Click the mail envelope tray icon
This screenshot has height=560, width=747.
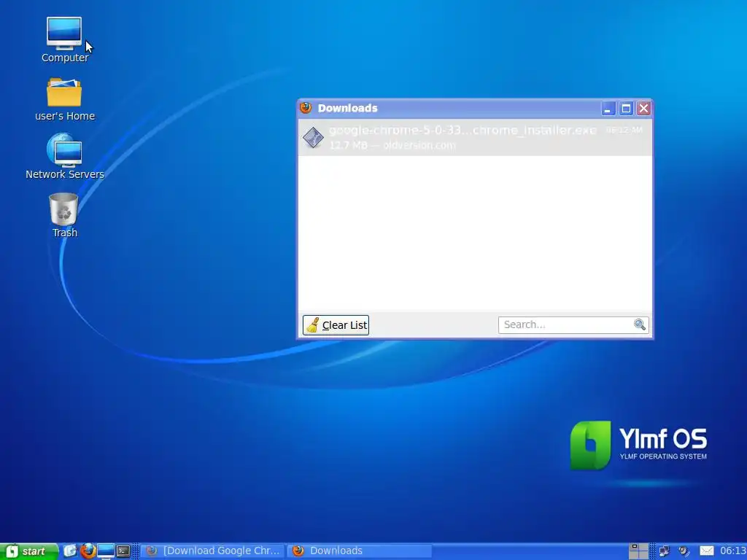pos(706,551)
